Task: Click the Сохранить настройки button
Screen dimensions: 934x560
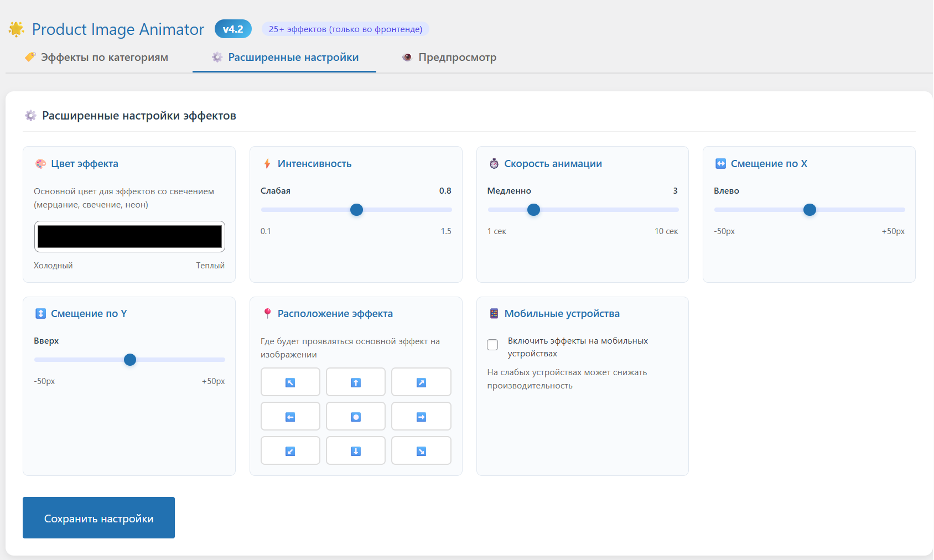Action: coord(98,517)
